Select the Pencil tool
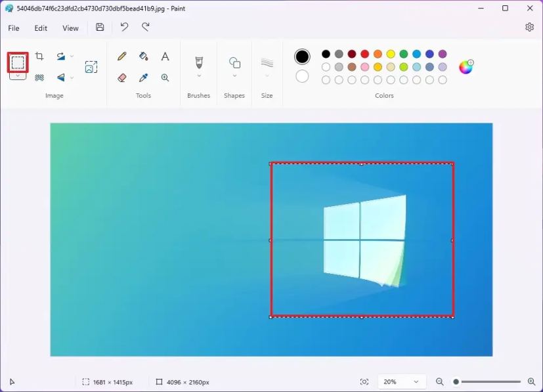The height and width of the screenshot is (392, 543). point(121,56)
